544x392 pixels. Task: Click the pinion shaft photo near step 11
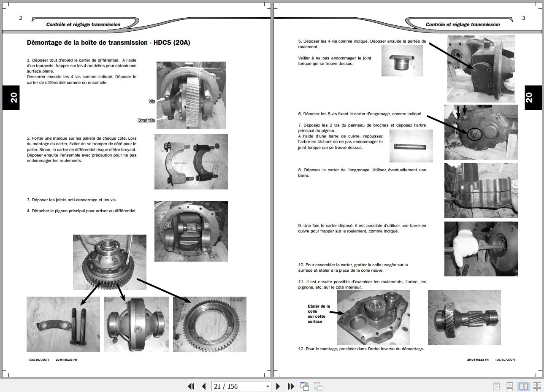click(x=464, y=317)
